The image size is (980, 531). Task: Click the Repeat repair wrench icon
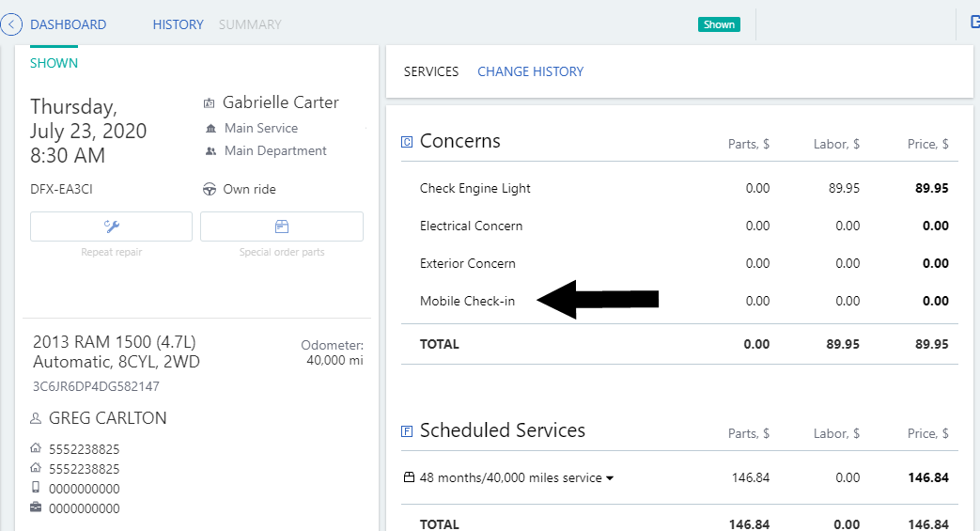point(111,226)
